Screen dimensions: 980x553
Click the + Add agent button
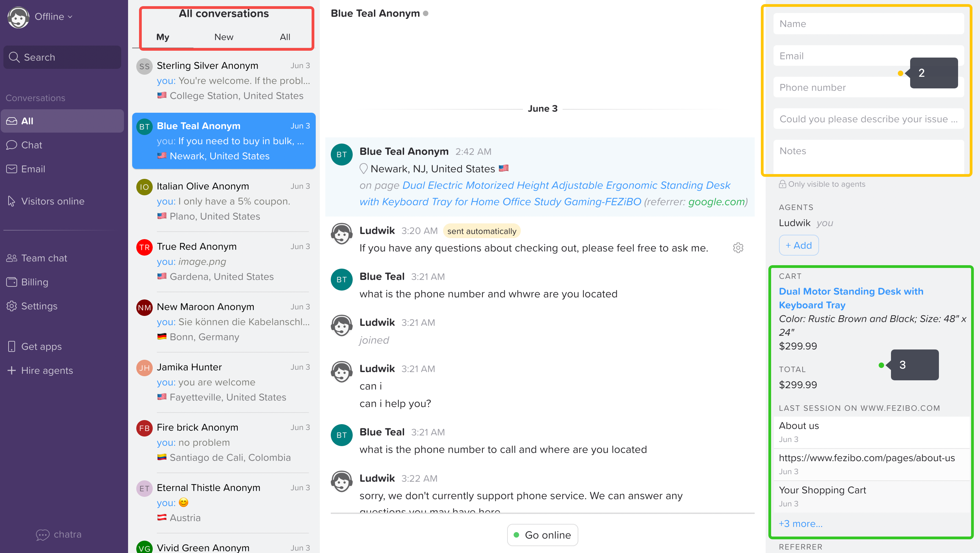[799, 245]
